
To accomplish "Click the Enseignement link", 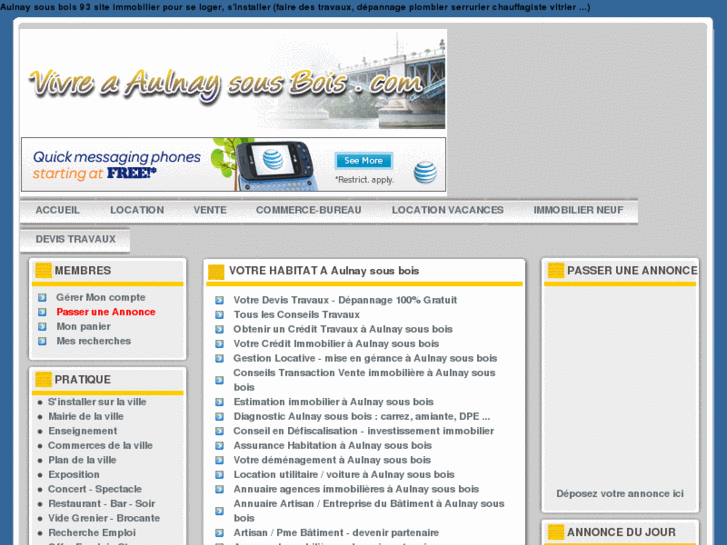I will pyautogui.click(x=83, y=431).
